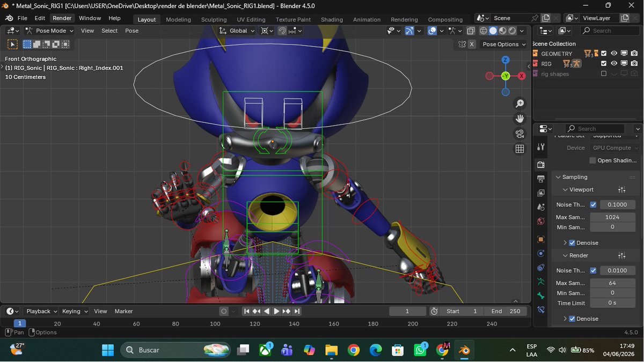Open the Object properties tab

coord(541,239)
